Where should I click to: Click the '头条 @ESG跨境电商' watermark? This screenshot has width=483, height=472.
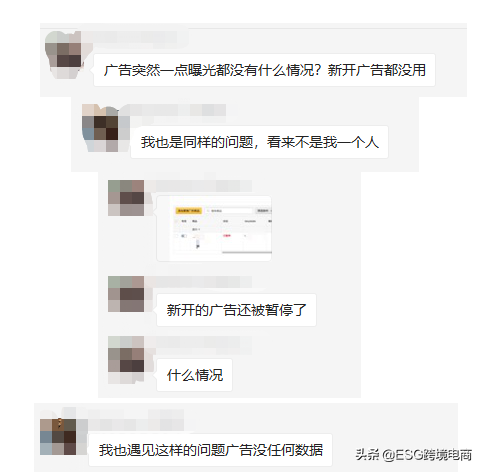[x=413, y=454]
